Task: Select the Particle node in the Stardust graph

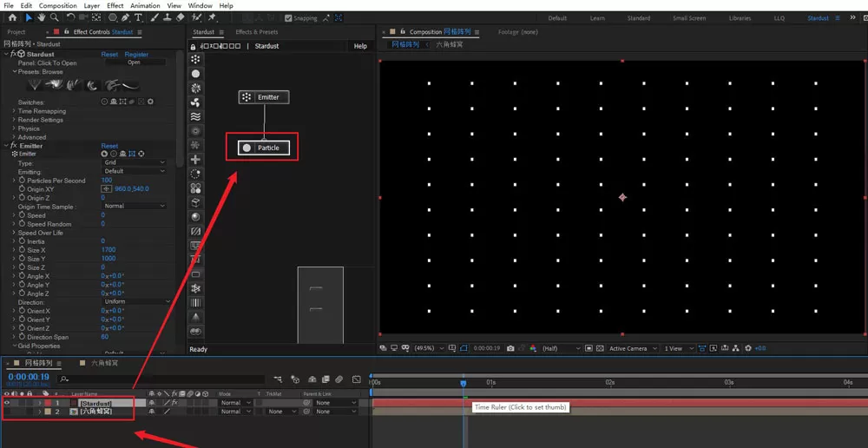Action: [264, 148]
